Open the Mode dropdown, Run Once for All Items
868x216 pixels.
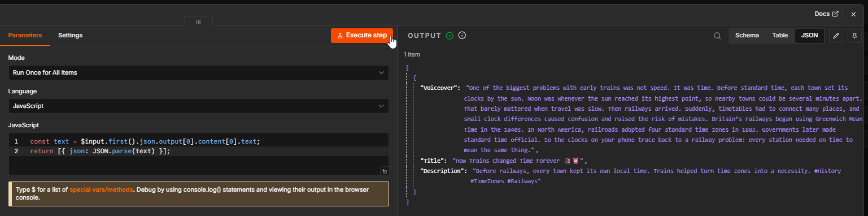tap(198, 72)
